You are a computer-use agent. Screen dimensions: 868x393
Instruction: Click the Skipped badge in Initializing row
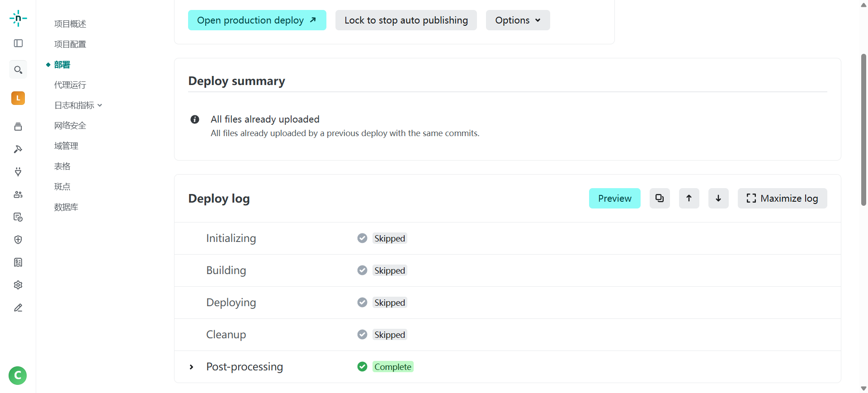coord(390,238)
